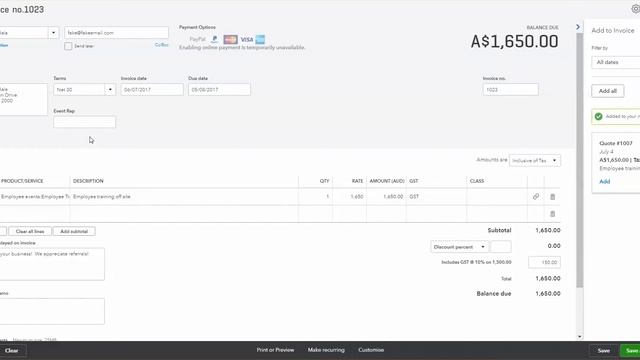Screen dimensions: 640x360
Task: Open the Filter by All dates dropdown
Action: point(616,62)
